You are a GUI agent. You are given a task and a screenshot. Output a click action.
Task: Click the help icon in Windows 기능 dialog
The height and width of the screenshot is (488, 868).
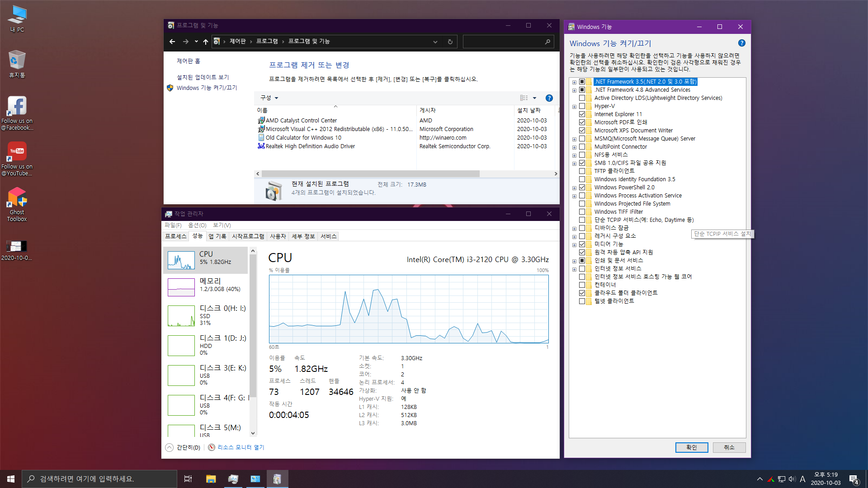pyautogui.click(x=741, y=43)
